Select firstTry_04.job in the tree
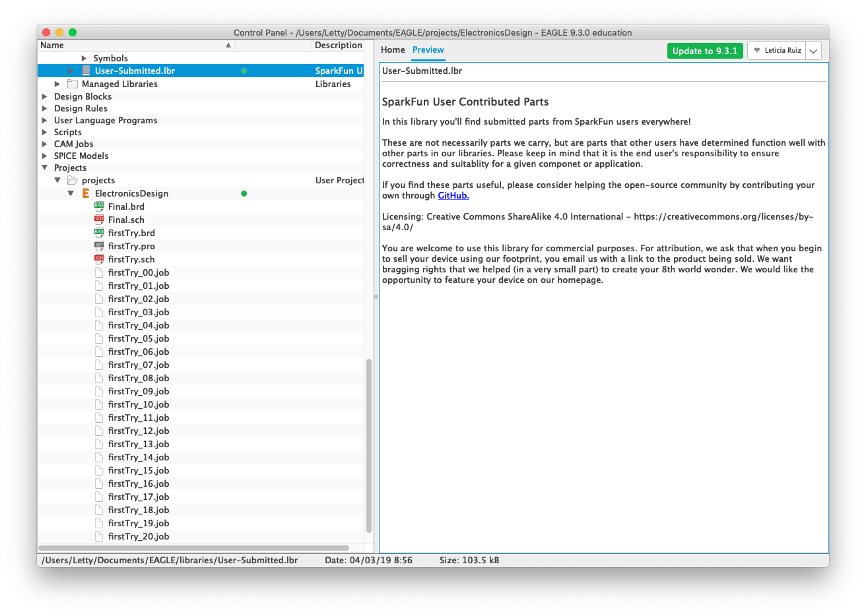This screenshot has height=616, width=866. click(x=139, y=325)
